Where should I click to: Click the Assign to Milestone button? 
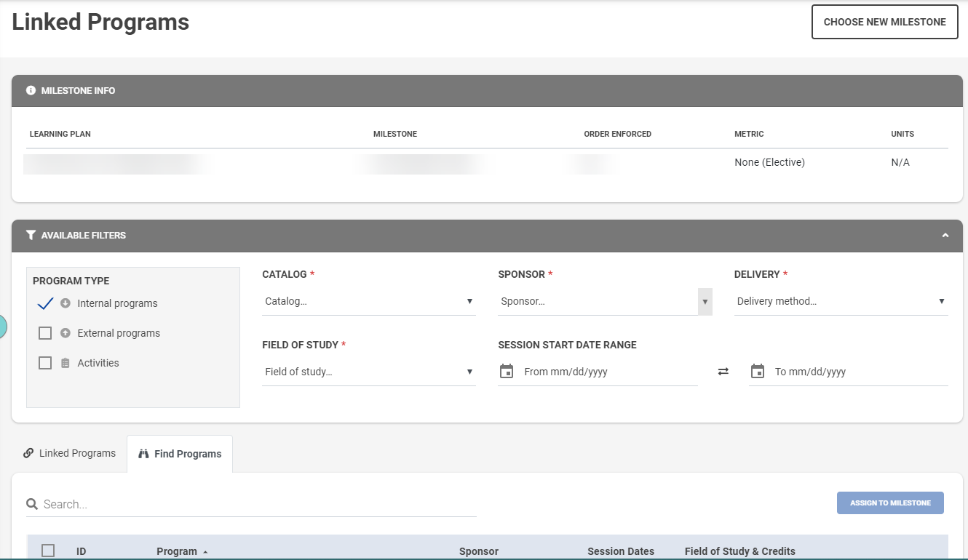click(x=889, y=503)
